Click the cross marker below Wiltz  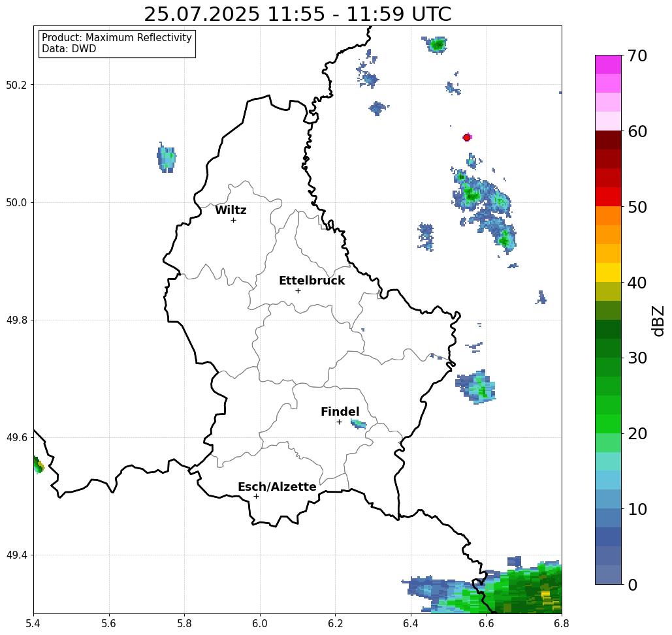tap(233, 220)
